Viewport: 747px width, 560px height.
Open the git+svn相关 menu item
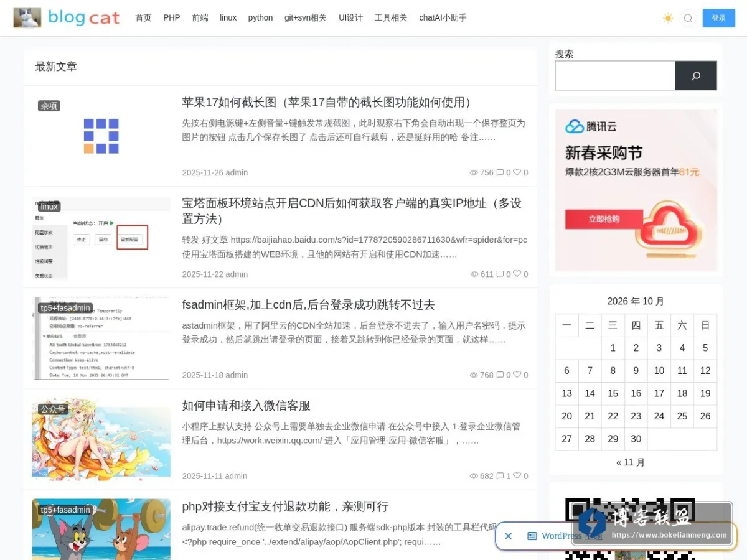(x=306, y=17)
